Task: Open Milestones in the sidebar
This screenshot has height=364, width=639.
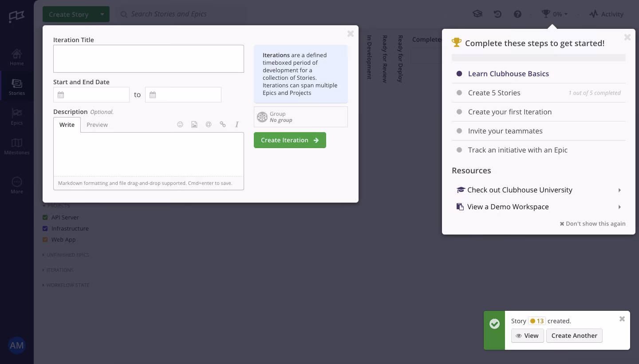Action: pos(17,146)
